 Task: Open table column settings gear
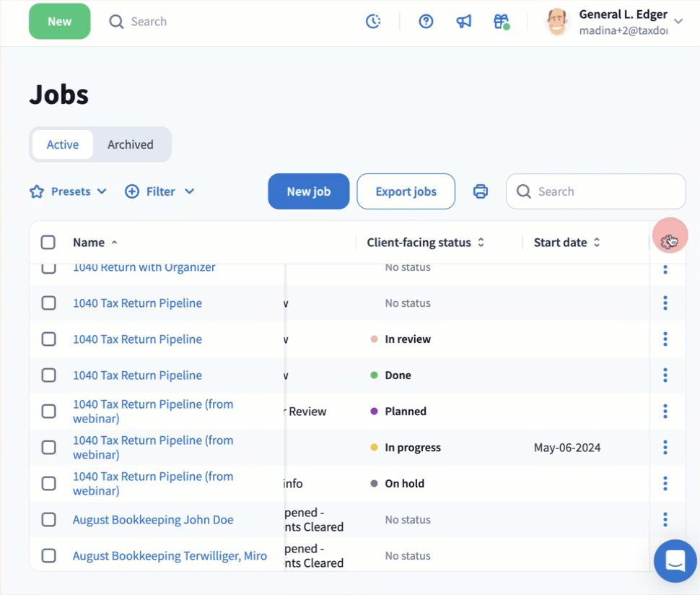coord(669,242)
